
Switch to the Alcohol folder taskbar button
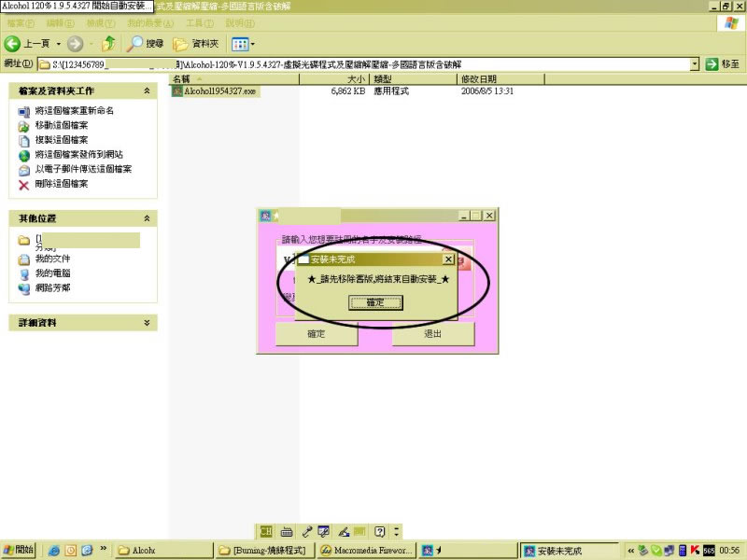pyautogui.click(x=163, y=551)
